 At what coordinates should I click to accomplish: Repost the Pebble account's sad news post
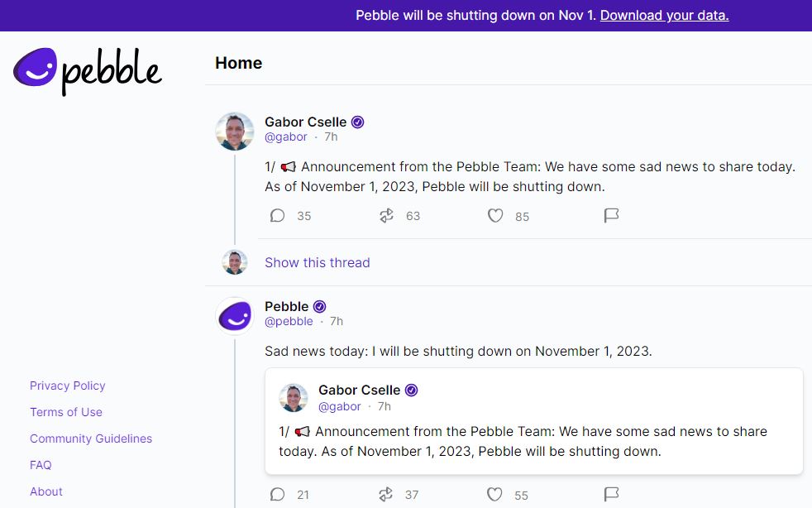tap(386, 495)
